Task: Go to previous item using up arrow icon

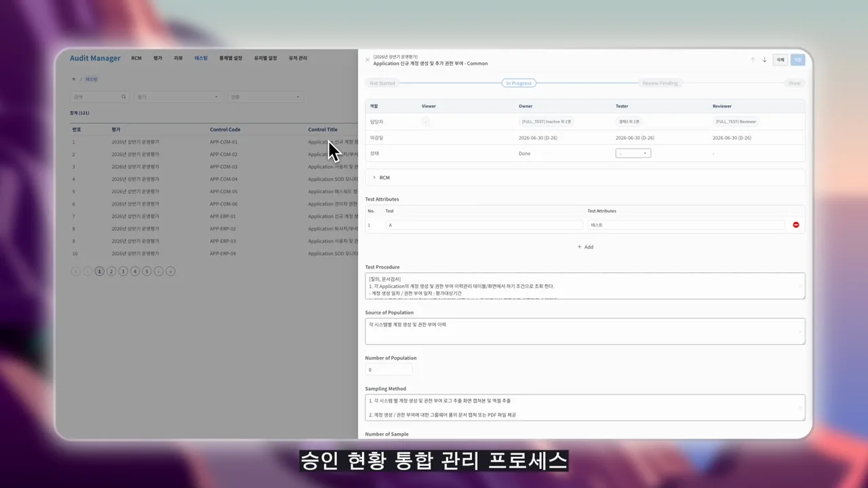Action: coord(753,60)
